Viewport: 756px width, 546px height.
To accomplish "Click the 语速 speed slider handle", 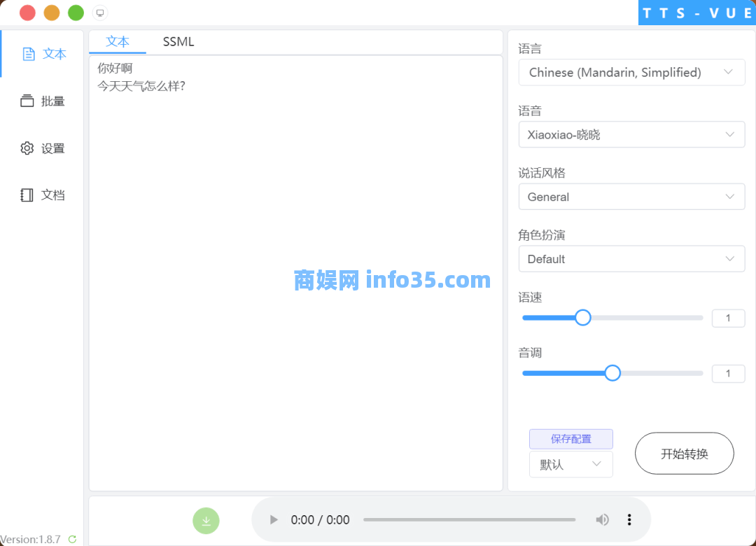I will point(583,318).
